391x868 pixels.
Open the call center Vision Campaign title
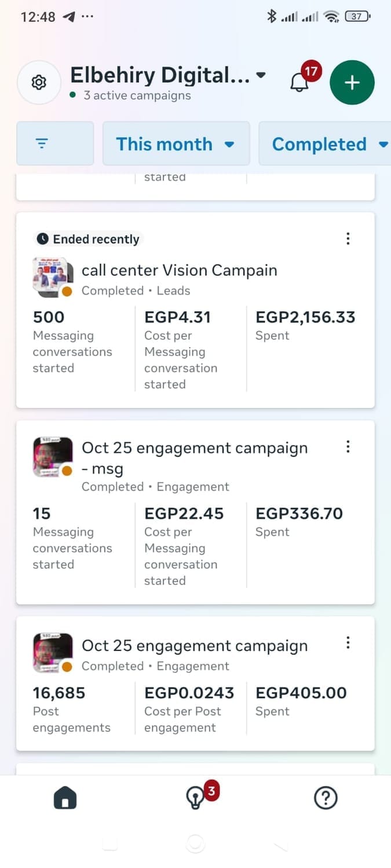pos(179,270)
